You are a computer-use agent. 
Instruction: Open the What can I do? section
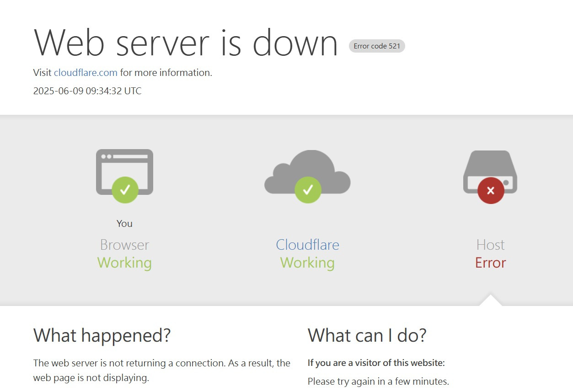pyautogui.click(x=368, y=335)
